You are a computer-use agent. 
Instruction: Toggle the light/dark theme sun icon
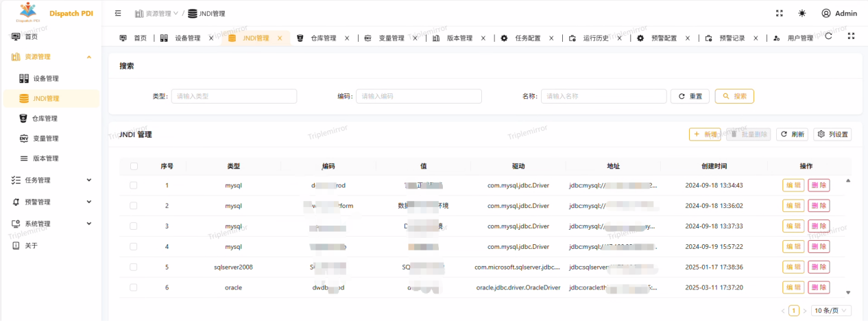[801, 13]
